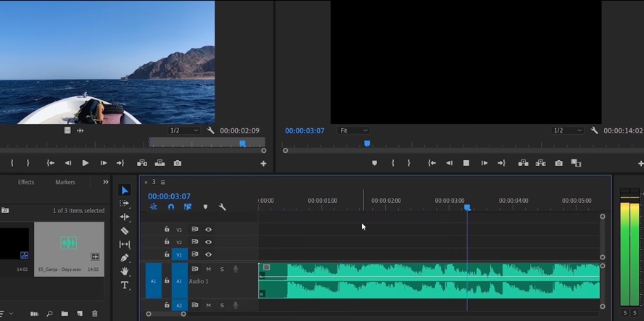
Task: Switch to the Effects tab
Action: pyautogui.click(x=26, y=182)
